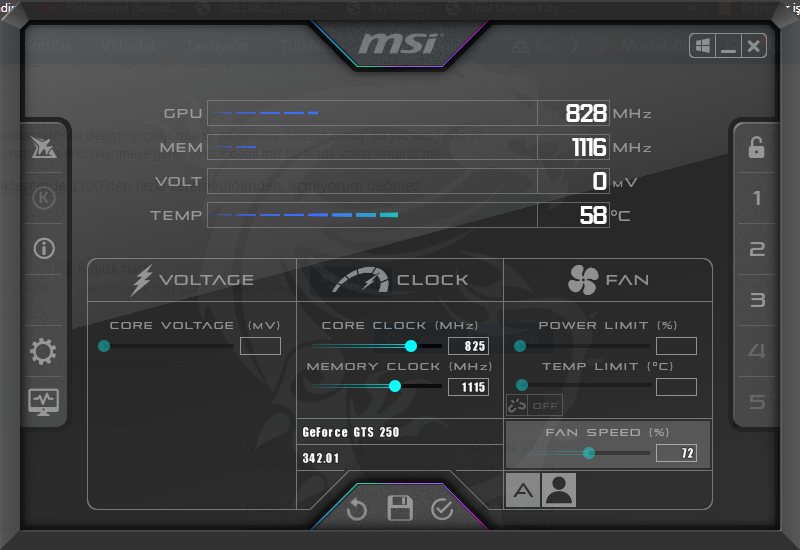Toggle the profile lock padlock
Viewport: 800px width, 550px height.
[756, 147]
